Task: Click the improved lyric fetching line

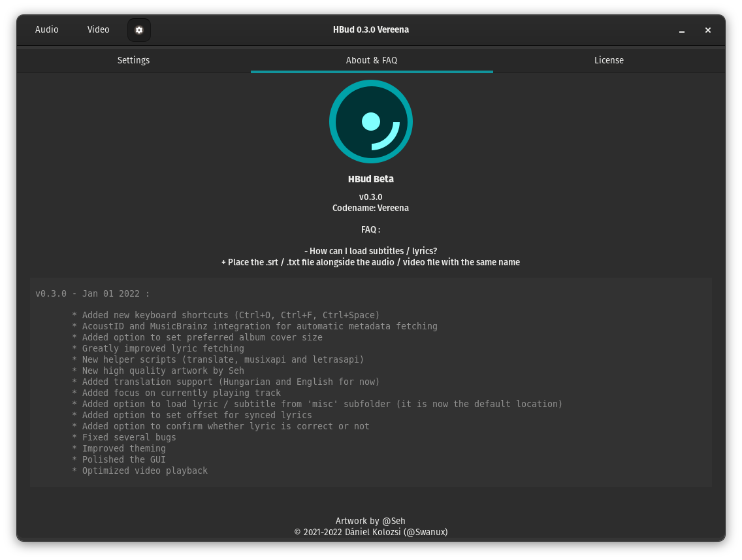Action: (158, 348)
